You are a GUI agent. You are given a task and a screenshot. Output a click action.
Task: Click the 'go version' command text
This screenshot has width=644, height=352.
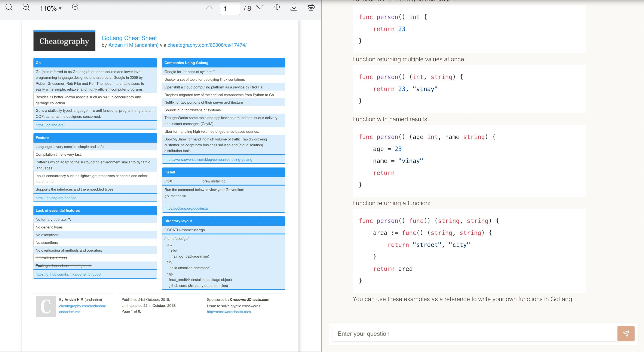pyautogui.click(x=175, y=196)
